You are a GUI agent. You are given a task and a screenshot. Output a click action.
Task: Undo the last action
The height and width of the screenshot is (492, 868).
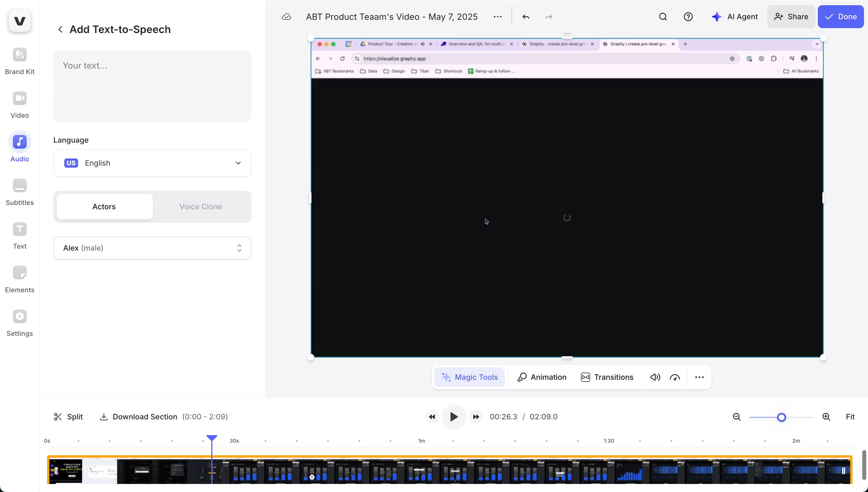[526, 17]
